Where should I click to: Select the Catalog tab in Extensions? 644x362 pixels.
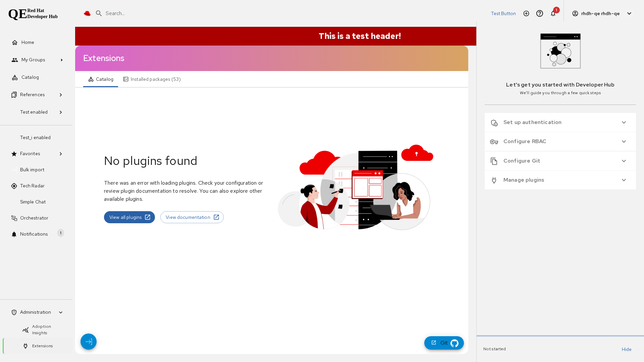[101, 79]
